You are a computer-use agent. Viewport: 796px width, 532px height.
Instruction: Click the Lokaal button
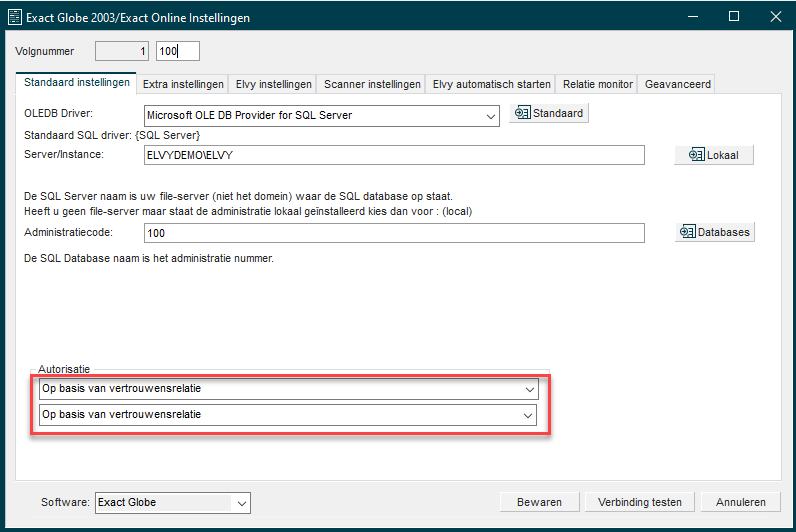[714, 155]
